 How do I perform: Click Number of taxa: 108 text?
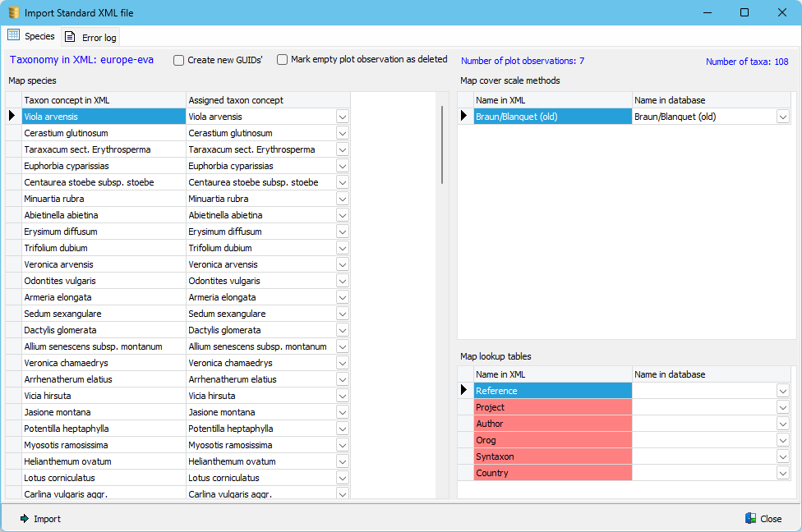[x=747, y=62]
